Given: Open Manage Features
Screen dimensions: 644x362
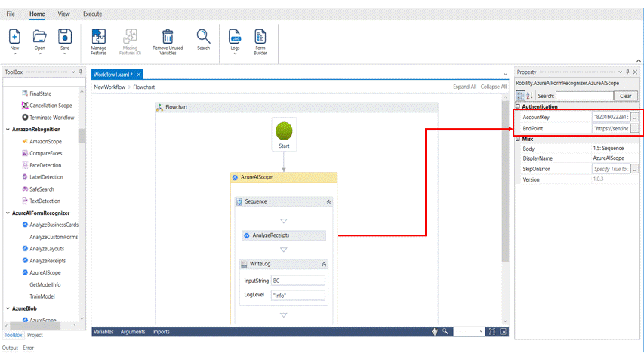Looking at the screenshot, I should pyautogui.click(x=98, y=36).
